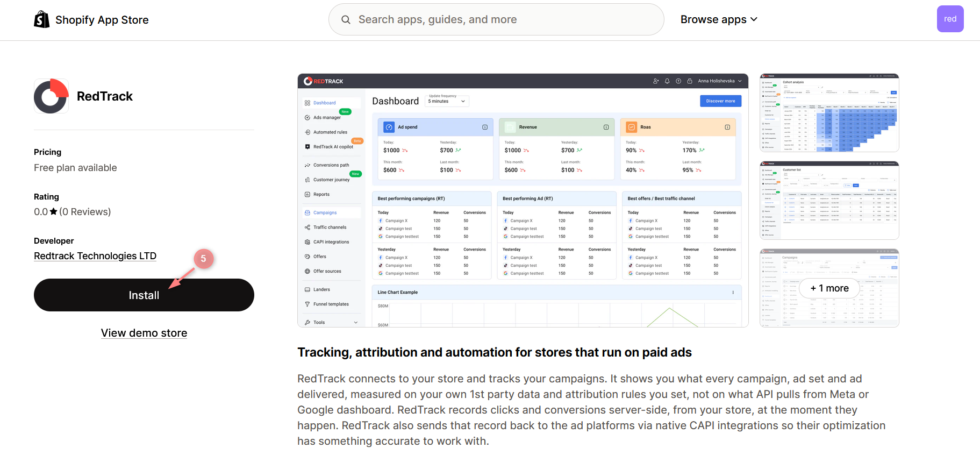This screenshot has width=980, height=455.
Task: Open the Cohort analysis screenshot thumbnail
Action: coord(829,113)
